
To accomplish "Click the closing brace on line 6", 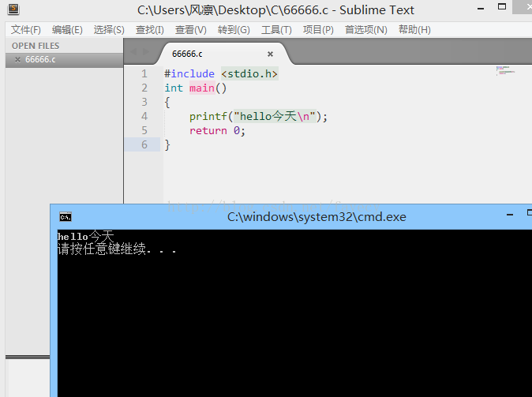I will point(167,145).
